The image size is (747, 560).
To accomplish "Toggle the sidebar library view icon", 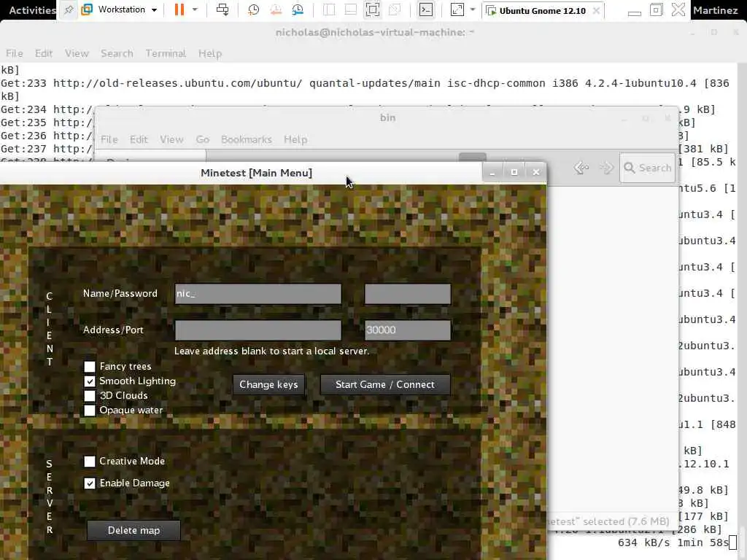I will pyautogui.click(x=329, y=10).
